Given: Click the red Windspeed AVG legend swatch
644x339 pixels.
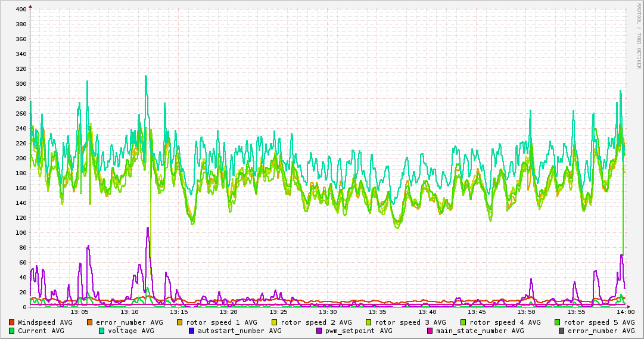Looking at the screenshot, I should coord(12,322).
